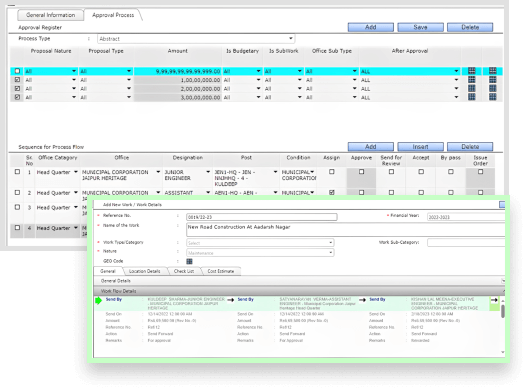
Task: Open the second grid icon in the 3,00,00,000.00 row
Action: coord(493,97)
